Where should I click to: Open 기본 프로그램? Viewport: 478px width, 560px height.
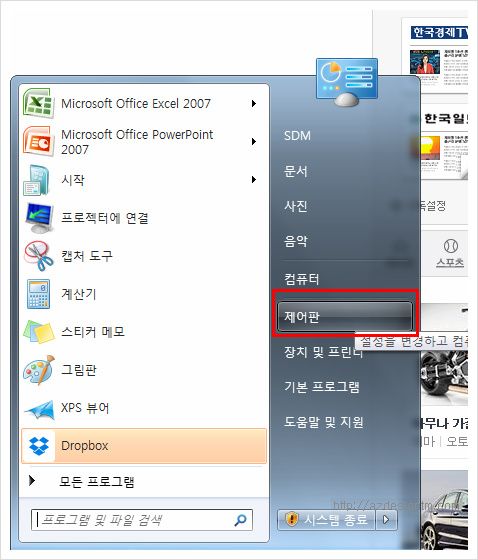click(x=322, y=387)
